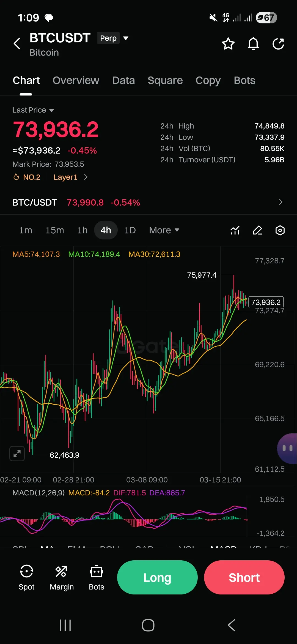Open the Data tab
This screenshot has height=644, width=297.
pyautogui.click(x=123, y=80)
